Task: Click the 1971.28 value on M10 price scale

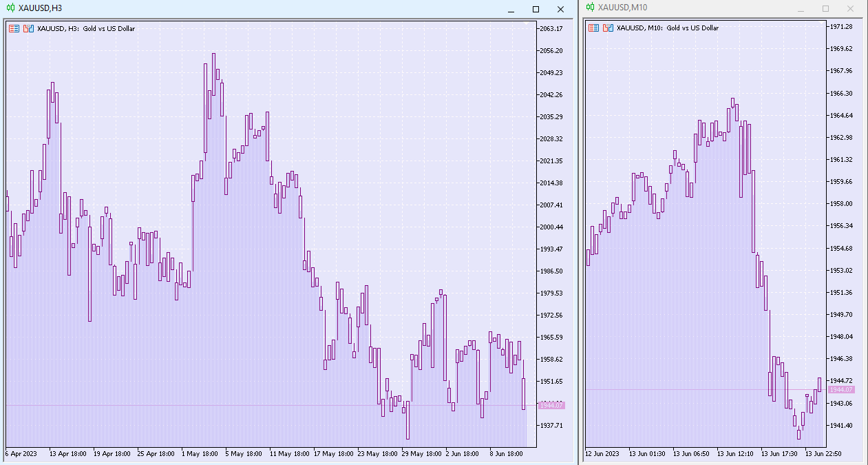Action: (842, 25)
